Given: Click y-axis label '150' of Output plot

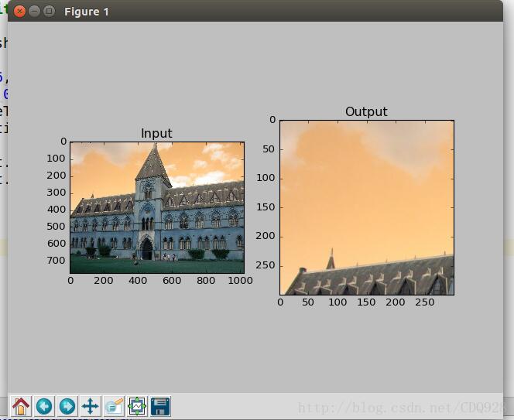Looking at the screenshot, I should point(266,207).
